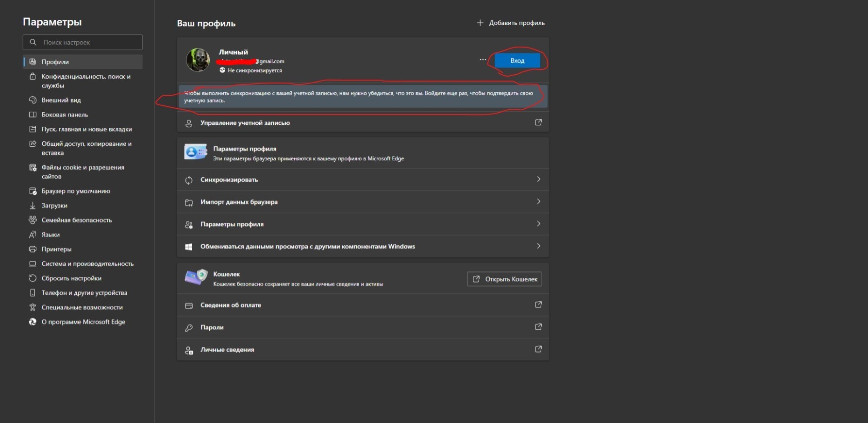Click Система и производительность label

[87, 264]
